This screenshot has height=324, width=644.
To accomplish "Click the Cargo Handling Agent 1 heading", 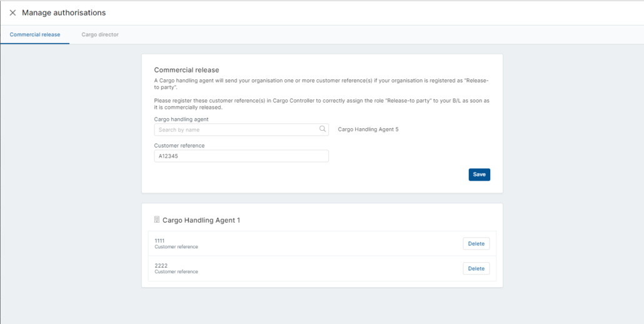I will click(201, 221).
